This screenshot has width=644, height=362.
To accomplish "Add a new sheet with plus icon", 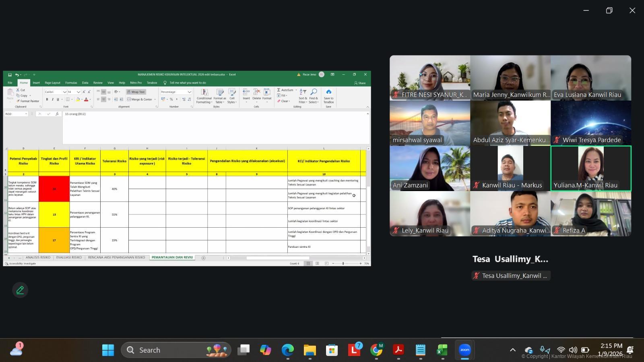I will point(203,258).
